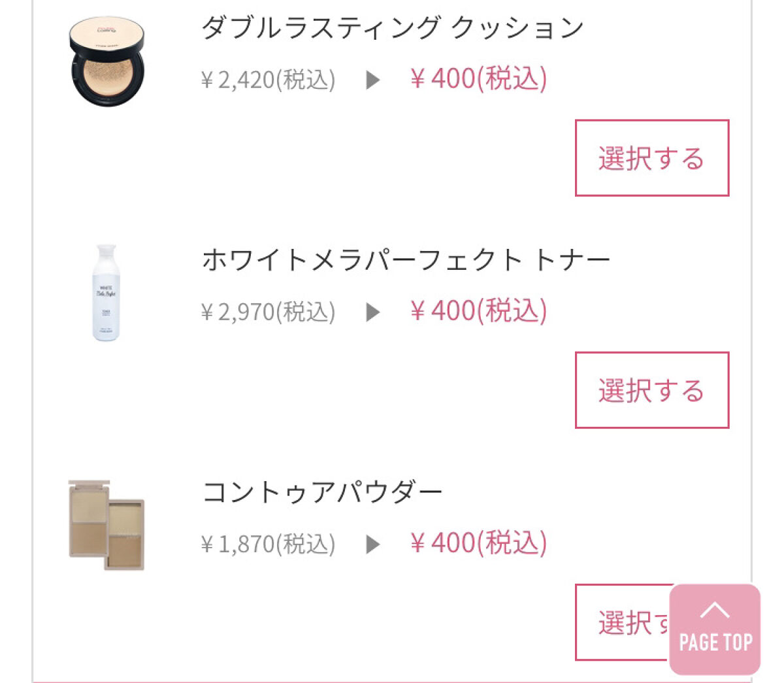The width and height of the screenshot is (784, 683).
Task: Tap the PAGE TOP text label
Action: click(715, 642)
